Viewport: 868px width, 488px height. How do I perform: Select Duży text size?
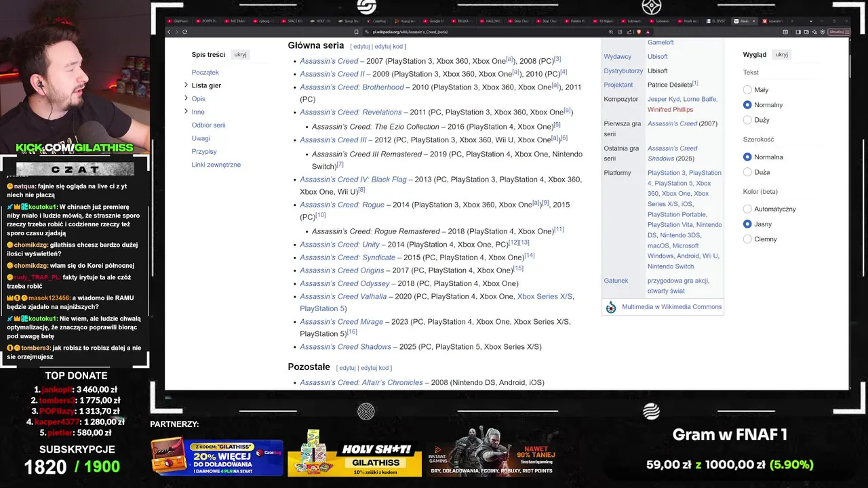click(x=747, y=120)
